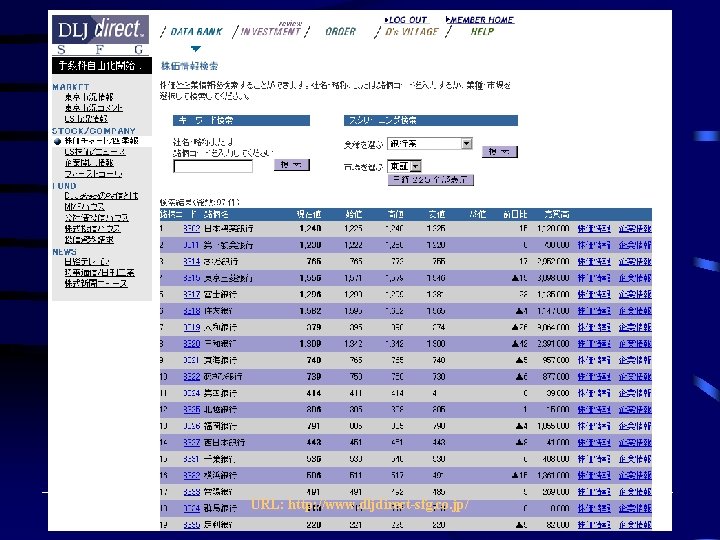Click the キーワード検索 section header

(242, 120)
